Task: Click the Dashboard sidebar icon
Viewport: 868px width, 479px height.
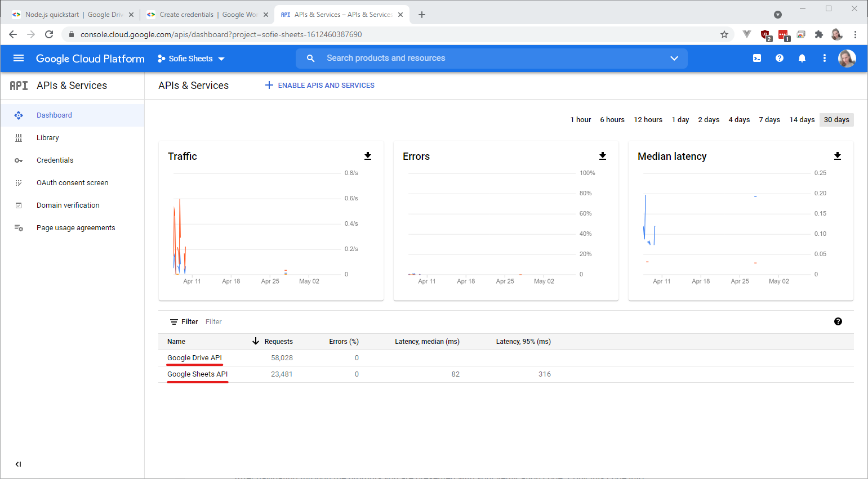Action: [x=19, y=115]
